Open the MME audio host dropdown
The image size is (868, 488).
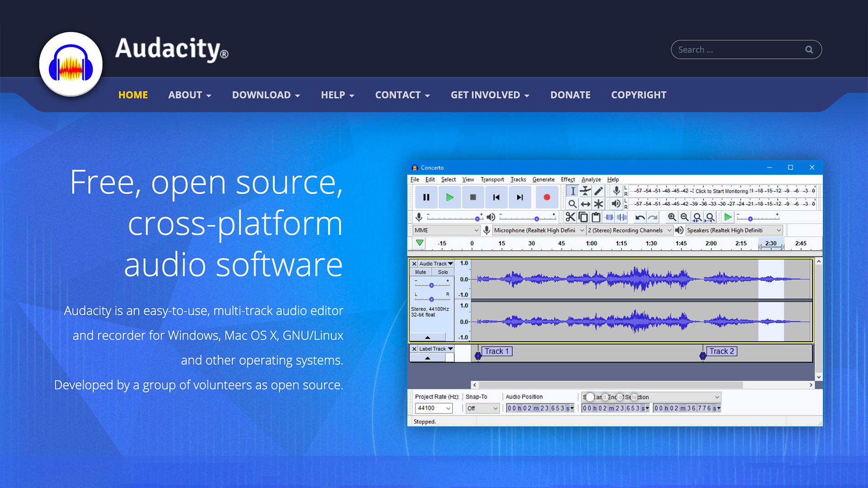(x=446, y=230)
